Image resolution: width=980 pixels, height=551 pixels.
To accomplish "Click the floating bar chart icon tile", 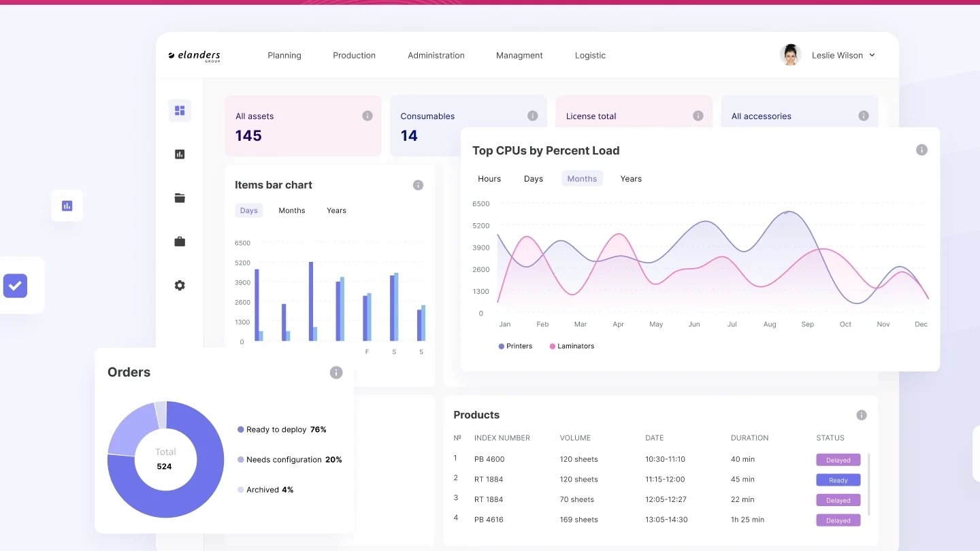I will (67, 205).
